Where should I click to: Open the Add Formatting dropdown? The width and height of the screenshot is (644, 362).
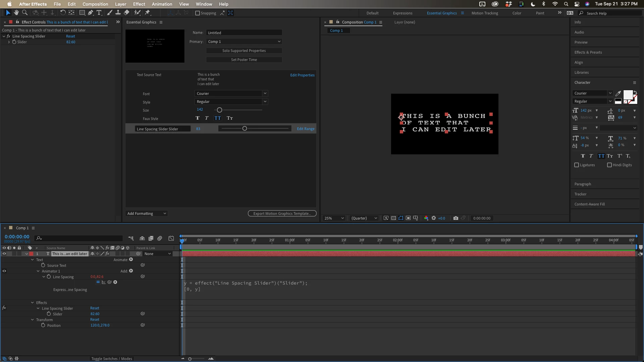tap(147, 214)
